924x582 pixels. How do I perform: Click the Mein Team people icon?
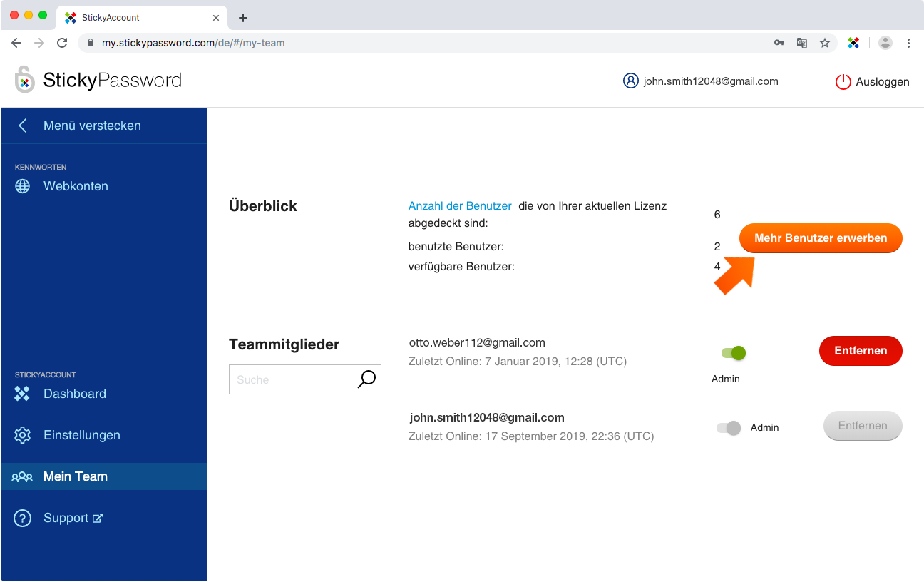point(22,476)
